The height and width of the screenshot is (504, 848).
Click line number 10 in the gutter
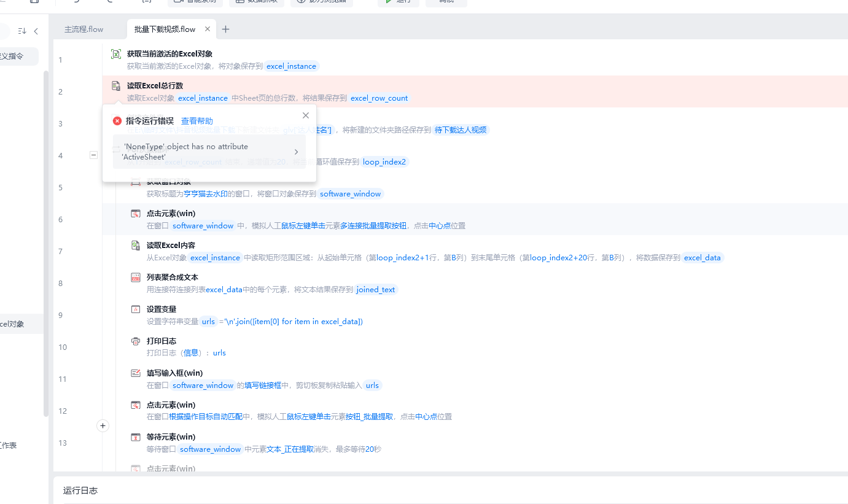(x=63, y=347)
